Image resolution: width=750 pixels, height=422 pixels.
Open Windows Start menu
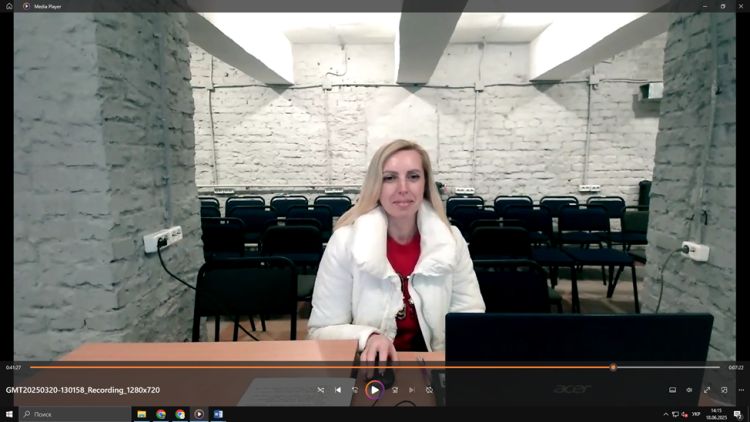tap(9, 414)
